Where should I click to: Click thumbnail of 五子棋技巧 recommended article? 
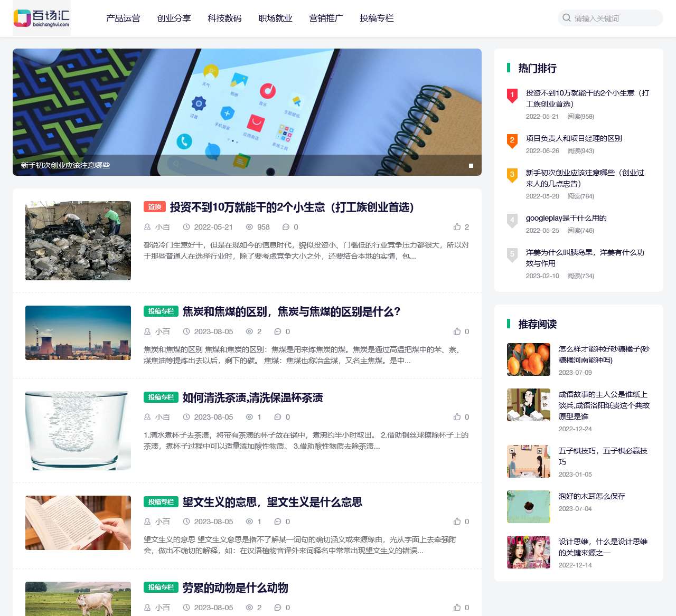[528, 461]
